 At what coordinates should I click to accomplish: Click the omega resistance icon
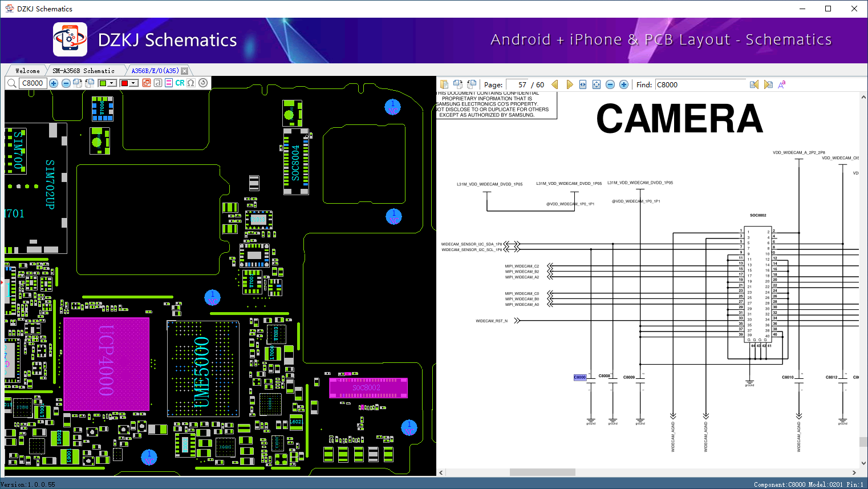click(191, 83)
